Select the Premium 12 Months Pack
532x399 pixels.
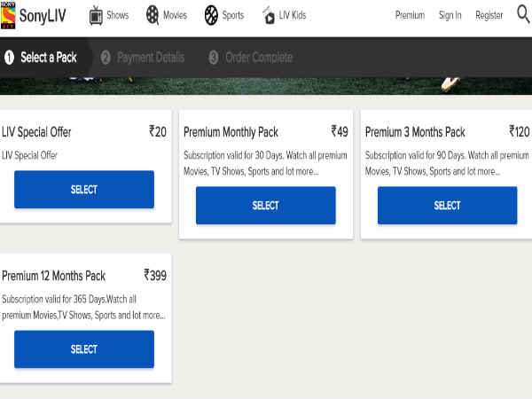coord(84,349)
